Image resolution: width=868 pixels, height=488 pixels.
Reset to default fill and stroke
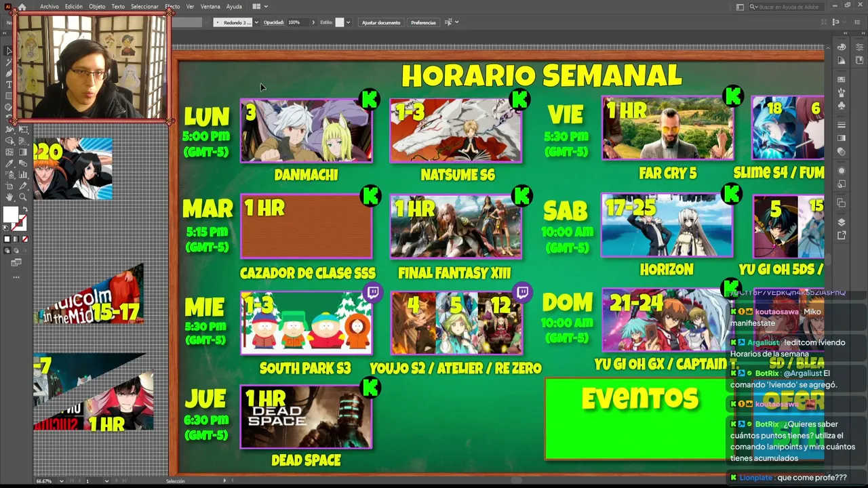pos(6,228)
